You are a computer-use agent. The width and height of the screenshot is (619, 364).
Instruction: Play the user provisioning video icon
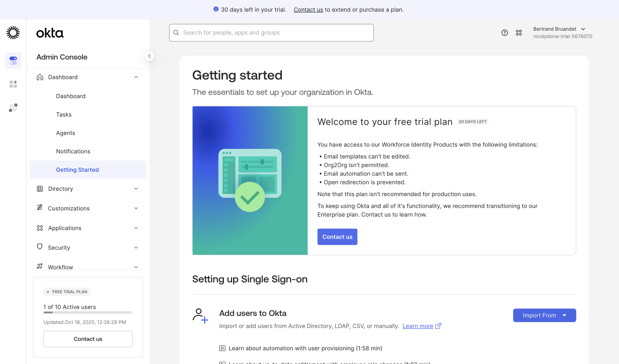[x=222, y=348]
